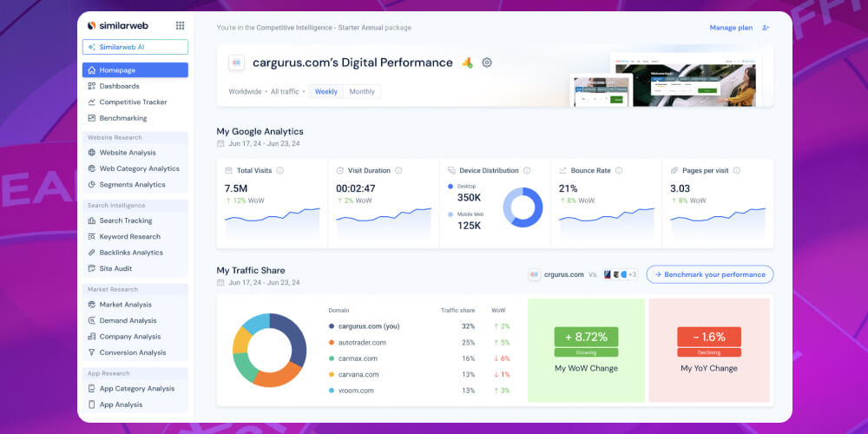Open settings gear next to Digital Performance title
The height and width of the screenshot is (434, 868).
point(487,62)
